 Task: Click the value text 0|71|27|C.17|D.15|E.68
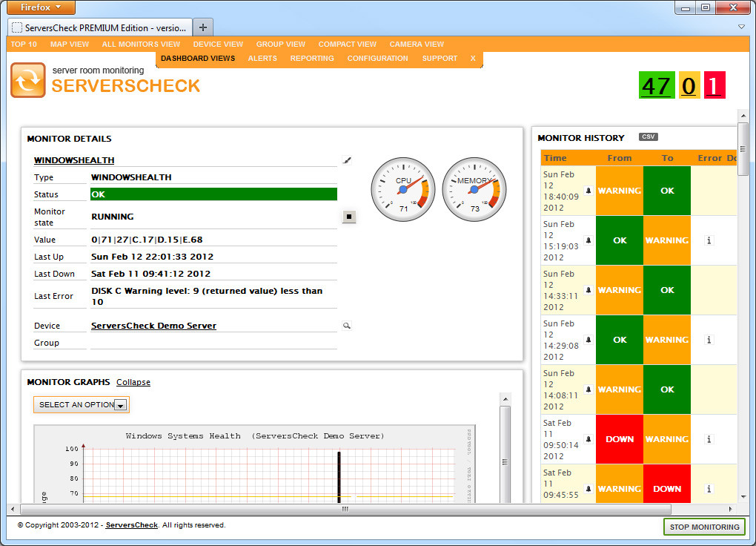point(147,240)
